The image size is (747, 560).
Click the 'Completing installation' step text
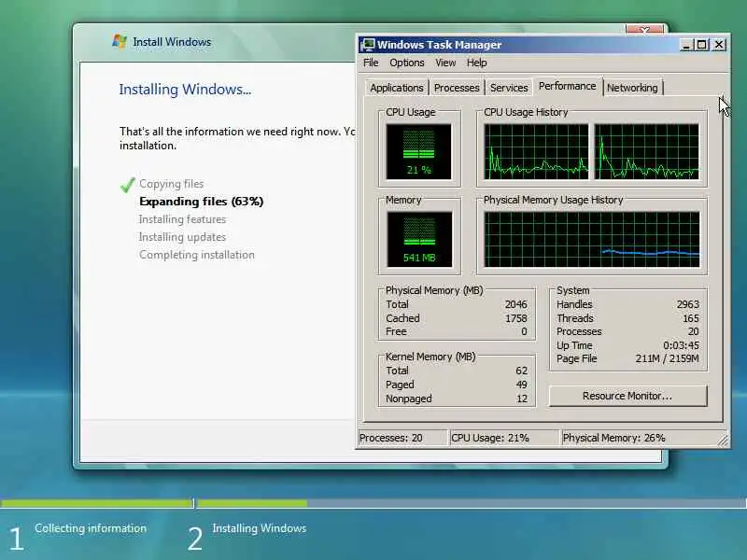tap(197, 255)
